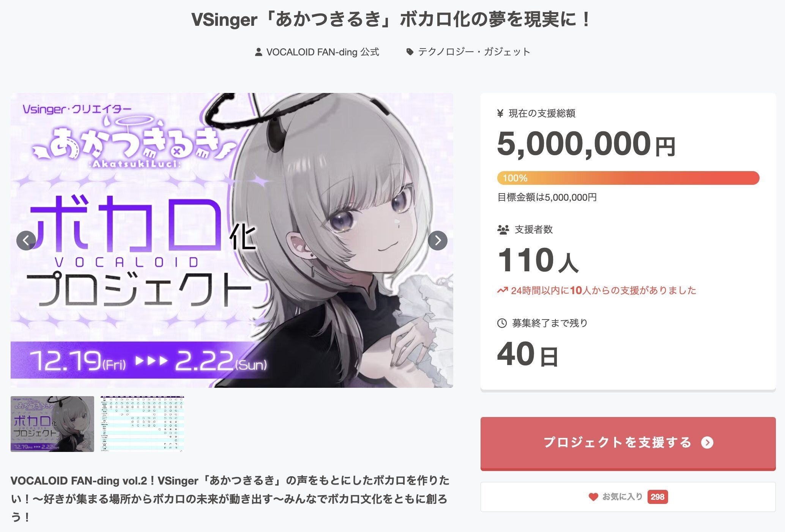Select the second thumbnail with the chart
Screen dimensions: 785x532
(x=142, y=424)
